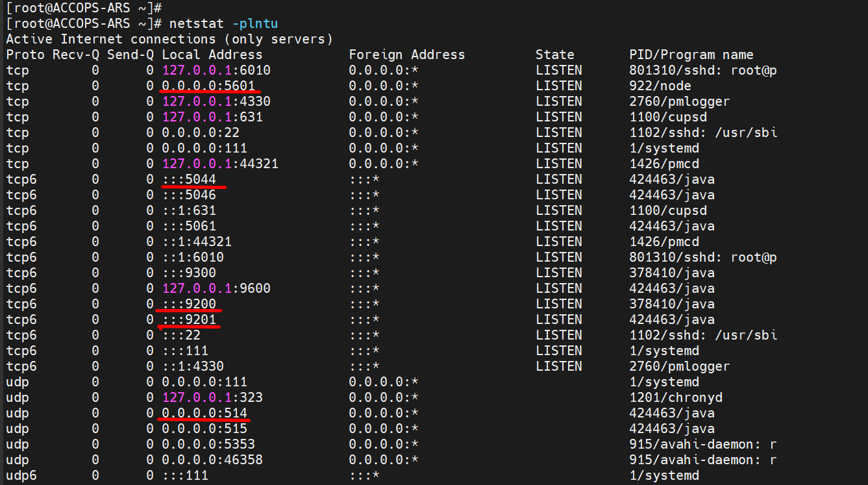Click the underlined :::9200 address
The image size is (868, 485).
coord(189,304)
